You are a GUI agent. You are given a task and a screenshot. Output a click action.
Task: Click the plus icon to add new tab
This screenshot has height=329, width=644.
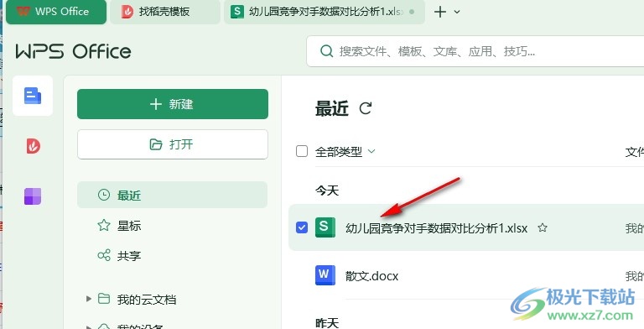click(x=440, y=12)
